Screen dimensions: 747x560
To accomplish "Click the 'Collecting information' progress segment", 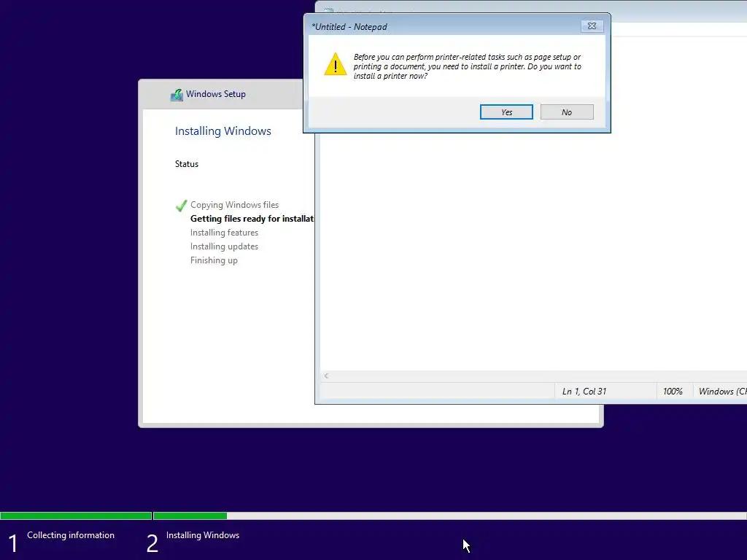I will coord(76,516).
